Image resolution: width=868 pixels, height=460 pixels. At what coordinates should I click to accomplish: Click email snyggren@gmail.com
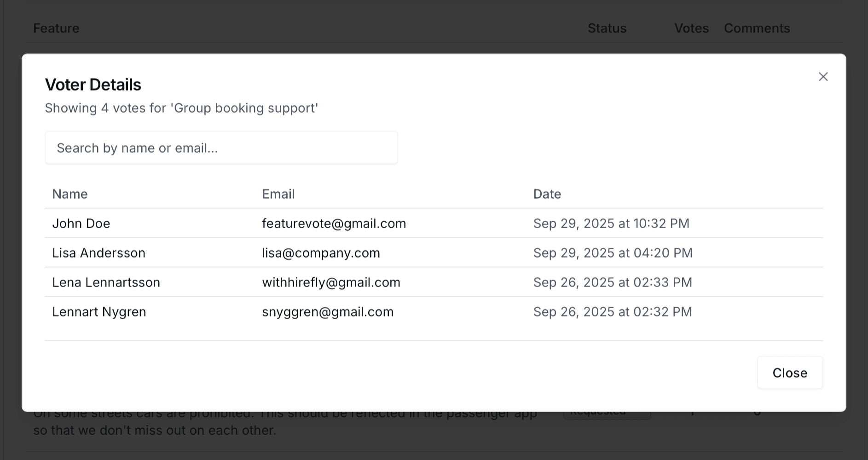[x=328, y=312]
